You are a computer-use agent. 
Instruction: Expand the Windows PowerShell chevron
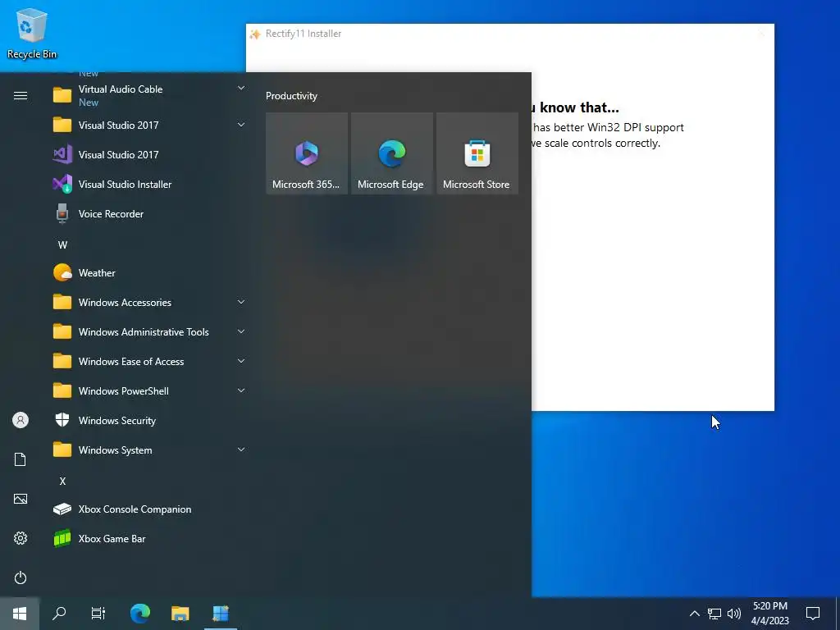(241, 390)
